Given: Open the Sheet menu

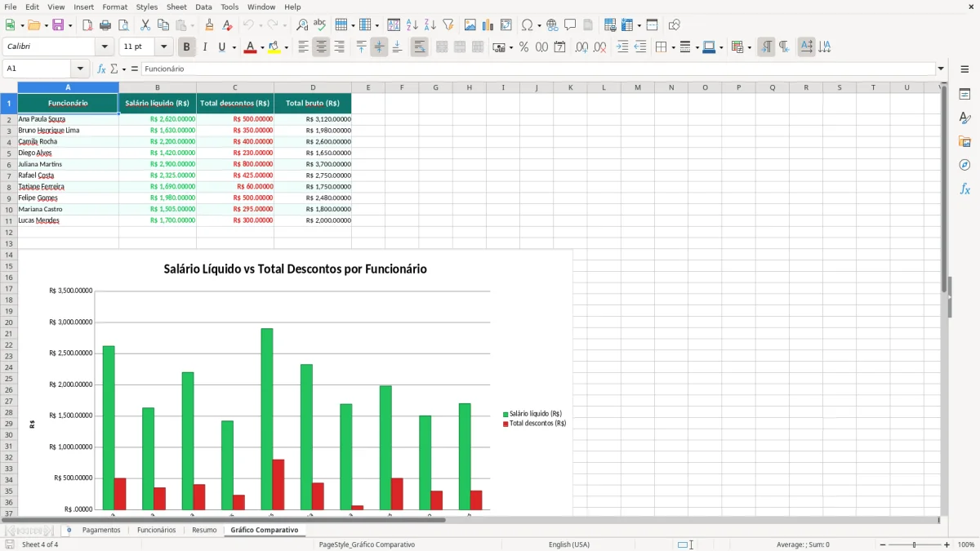Looking at the screenshot, I should tap(176, 7).
